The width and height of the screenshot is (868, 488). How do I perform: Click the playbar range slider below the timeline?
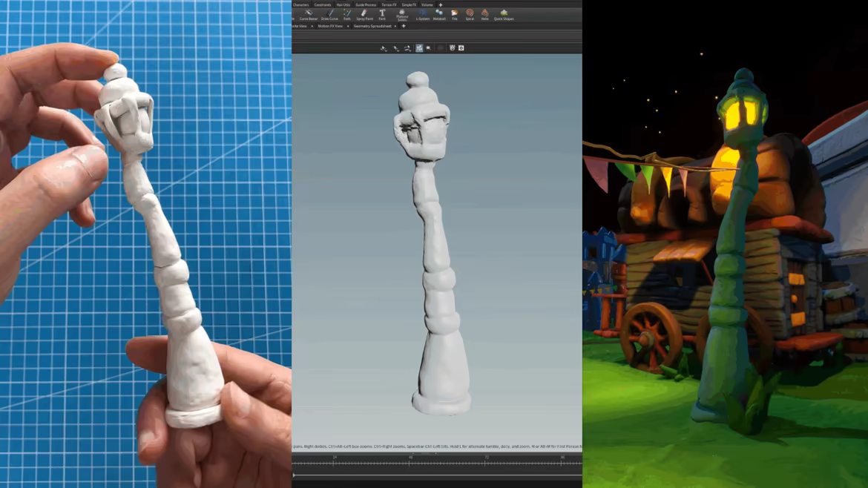pyautogui.click(x=437, y=475)
